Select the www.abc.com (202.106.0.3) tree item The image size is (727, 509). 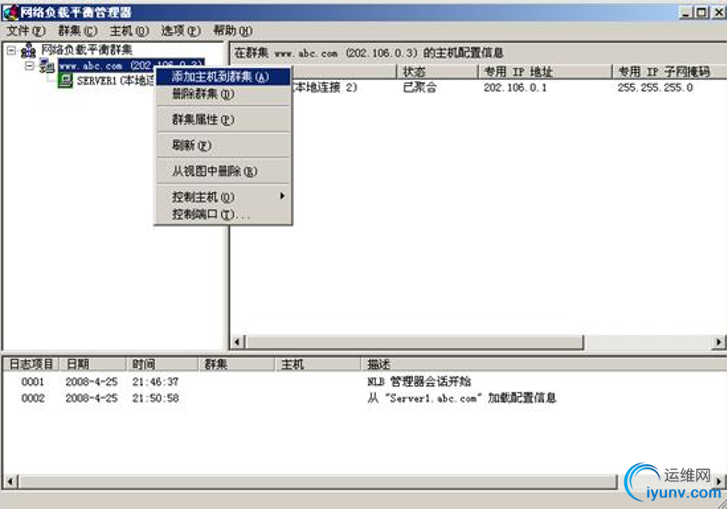point(131,65)
